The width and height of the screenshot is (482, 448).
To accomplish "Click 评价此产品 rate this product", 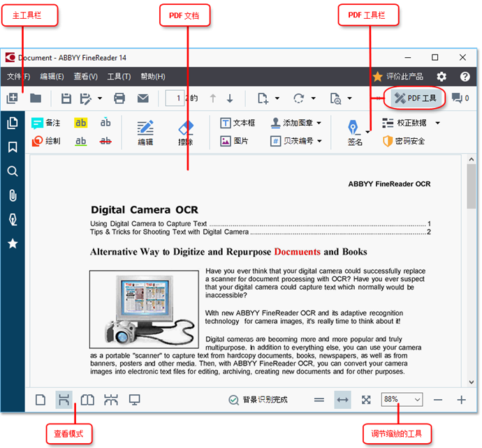I will (x=397, y=77).
